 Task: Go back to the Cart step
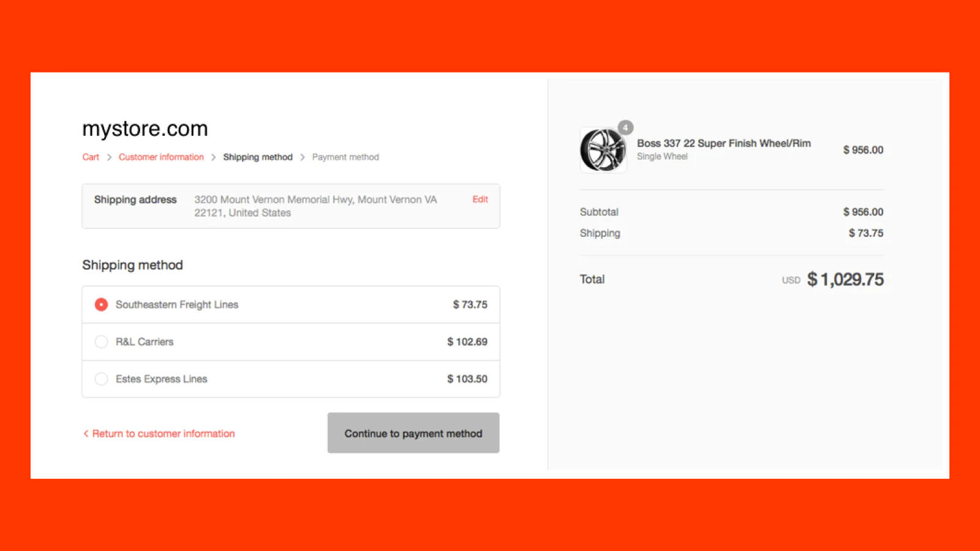[x=90, y=157]
